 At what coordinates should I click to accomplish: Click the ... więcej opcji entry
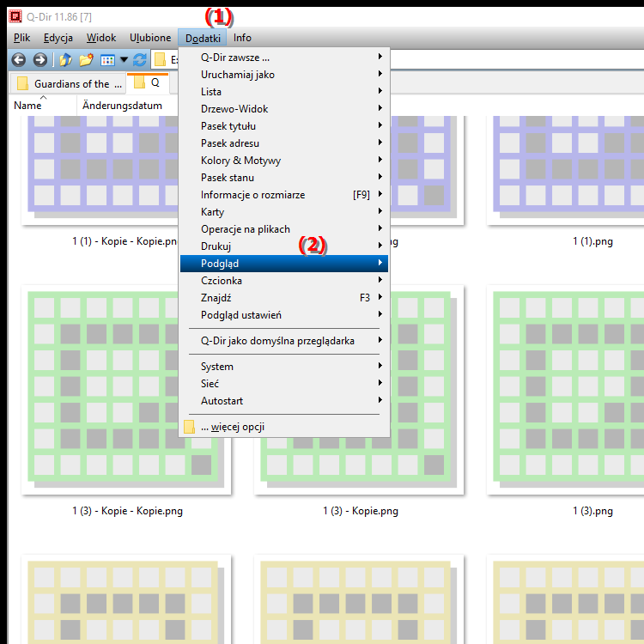(284, 427)
